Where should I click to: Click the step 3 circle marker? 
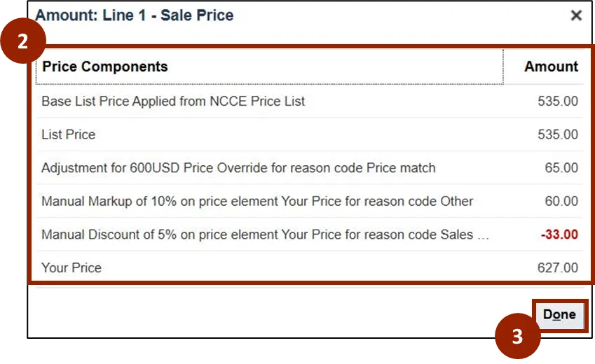point(517,337)
